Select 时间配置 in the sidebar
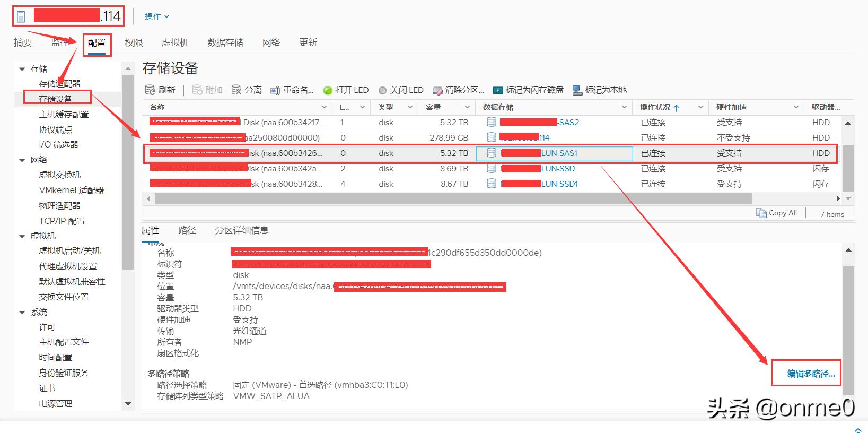This screenshot has width=868, height=433. click(55, 358)
